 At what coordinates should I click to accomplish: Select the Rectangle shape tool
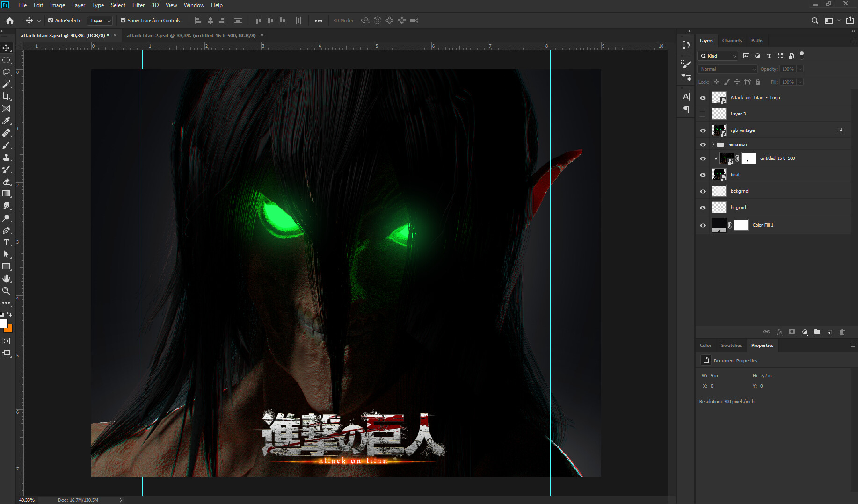click(6, 266)
